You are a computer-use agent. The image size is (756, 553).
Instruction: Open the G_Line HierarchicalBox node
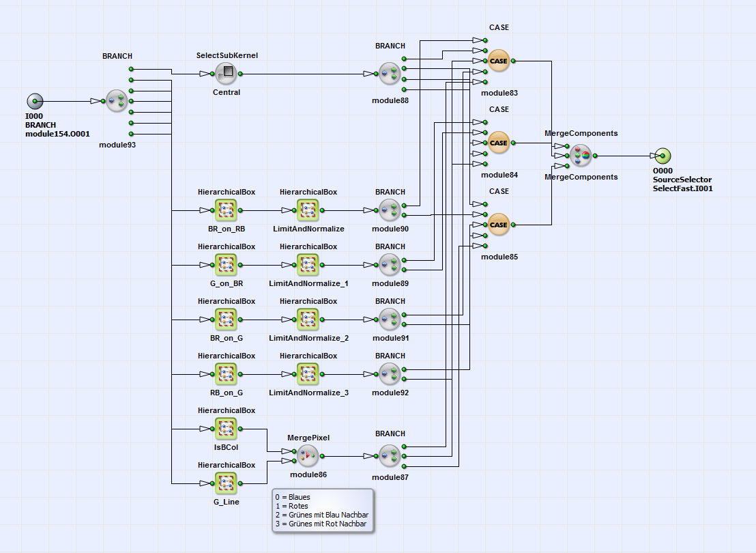tap(226, 483)
